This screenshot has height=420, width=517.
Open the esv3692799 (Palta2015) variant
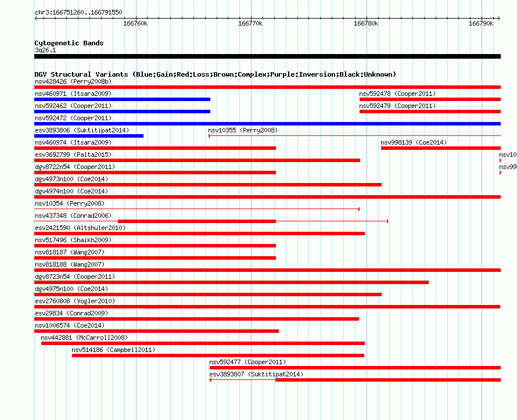point(73,155)
